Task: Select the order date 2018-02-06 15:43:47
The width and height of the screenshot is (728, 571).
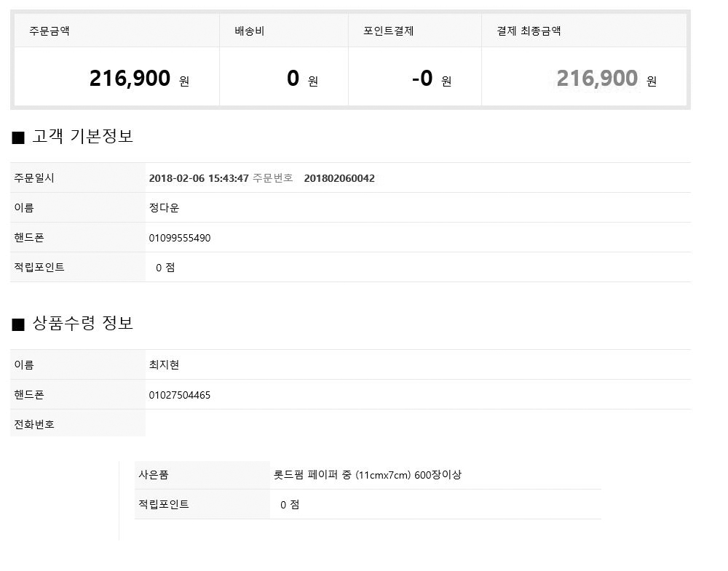Action: [x=199, y=179]
